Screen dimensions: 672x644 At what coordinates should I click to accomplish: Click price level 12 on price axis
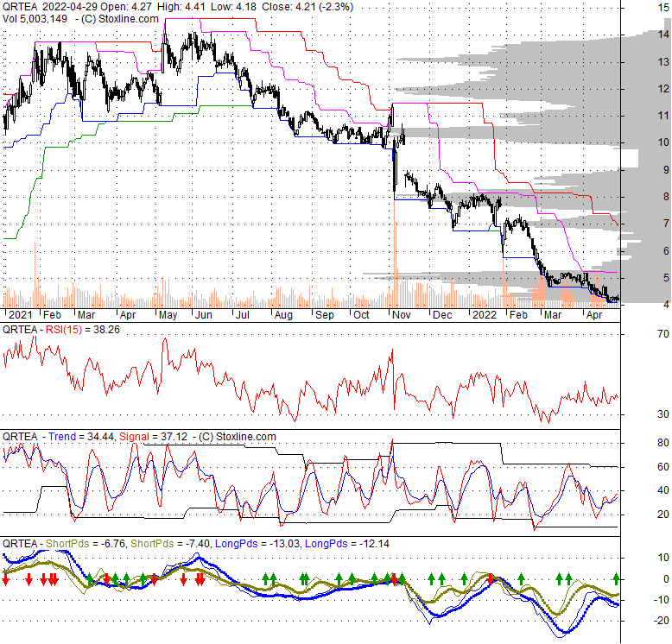tap(663, 89)
